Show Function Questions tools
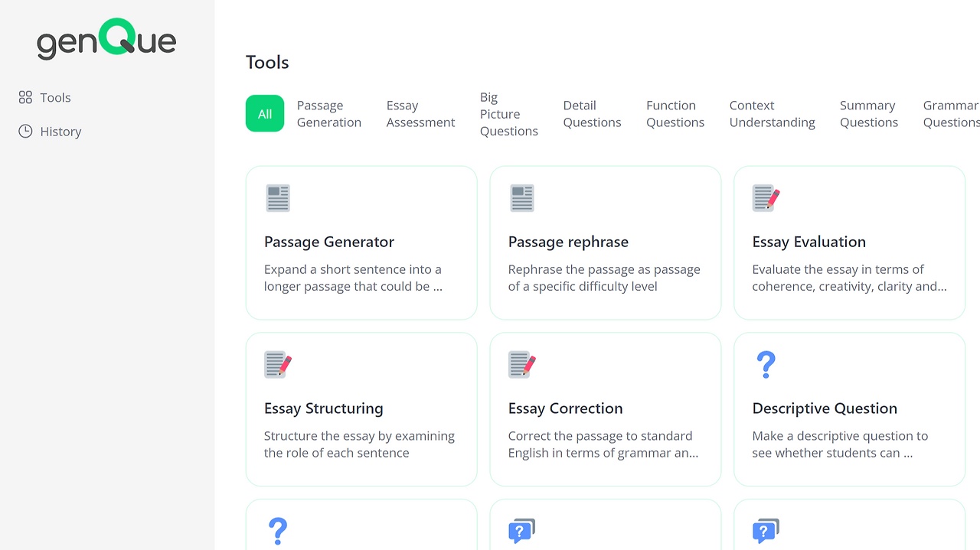This screenshot has height=550, width=980. [675, 113]
